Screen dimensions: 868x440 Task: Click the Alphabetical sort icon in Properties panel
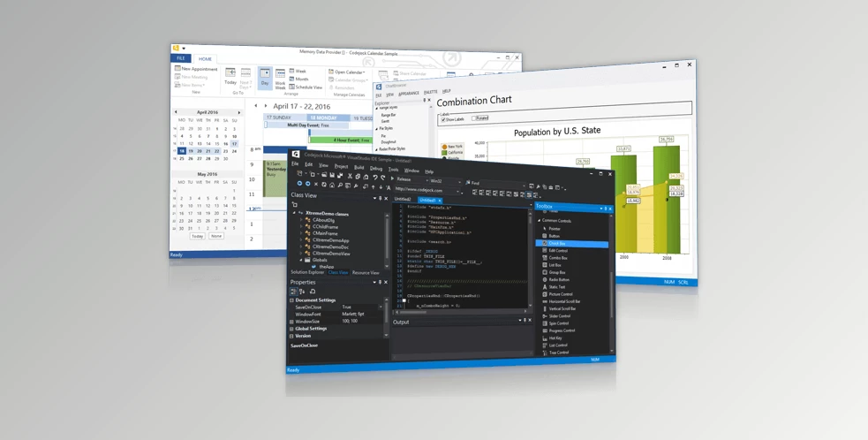click(302, 292)
